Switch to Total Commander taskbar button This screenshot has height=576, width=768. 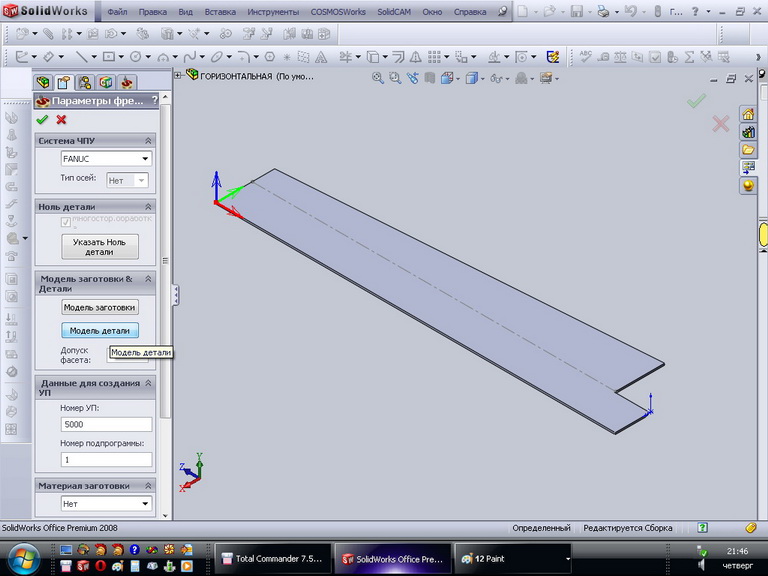tap(273, 558)
